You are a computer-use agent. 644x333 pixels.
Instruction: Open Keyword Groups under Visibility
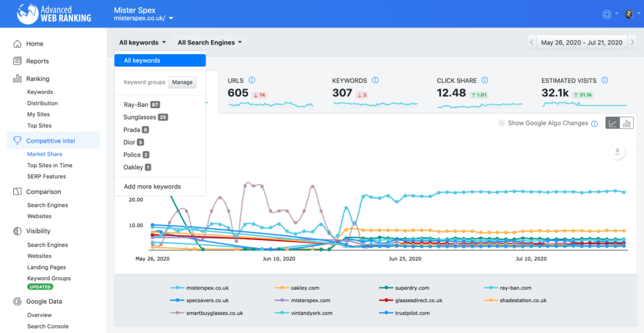tap(49, 278)
